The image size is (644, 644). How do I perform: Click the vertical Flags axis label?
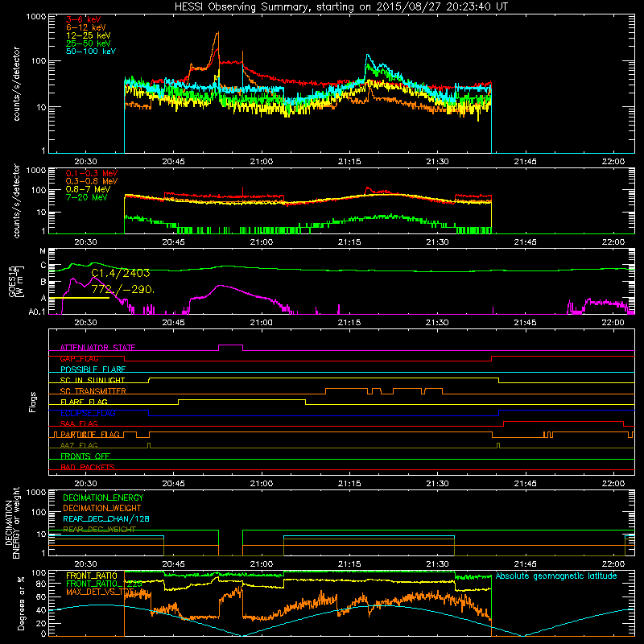click(33, 402)
